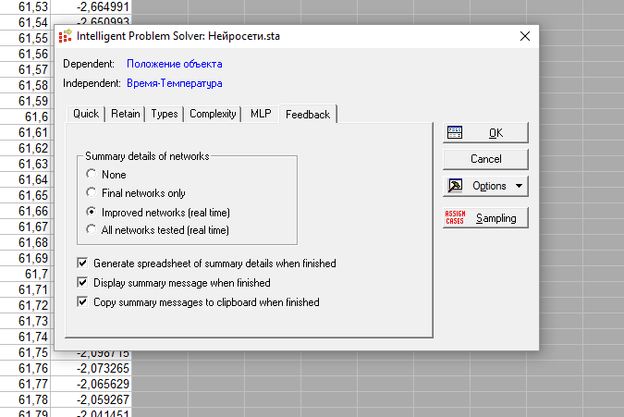Image resolution: width=624 pixels, height=417 pixels.
Task: Select spreadsheet cell 61,76
Action: click(25, 368)
